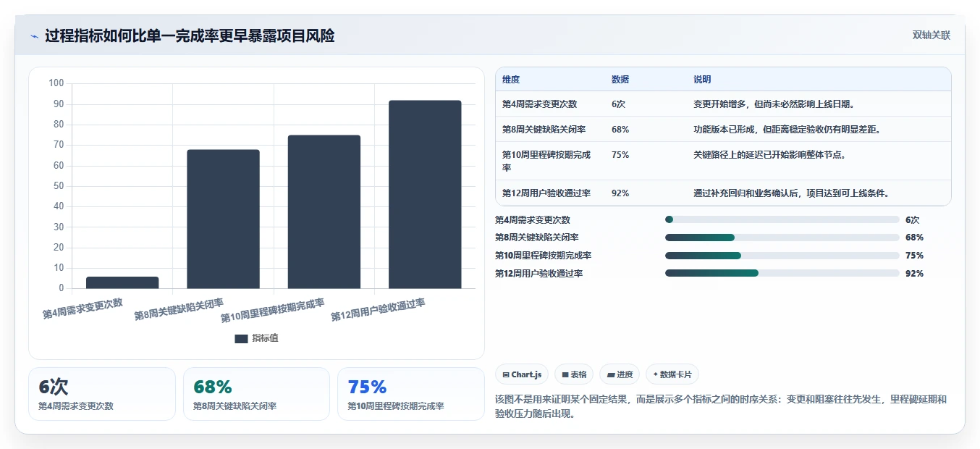
Task: Click the footnote paragraph starting with 该图不是用来证明
Action: click(720, 407)
